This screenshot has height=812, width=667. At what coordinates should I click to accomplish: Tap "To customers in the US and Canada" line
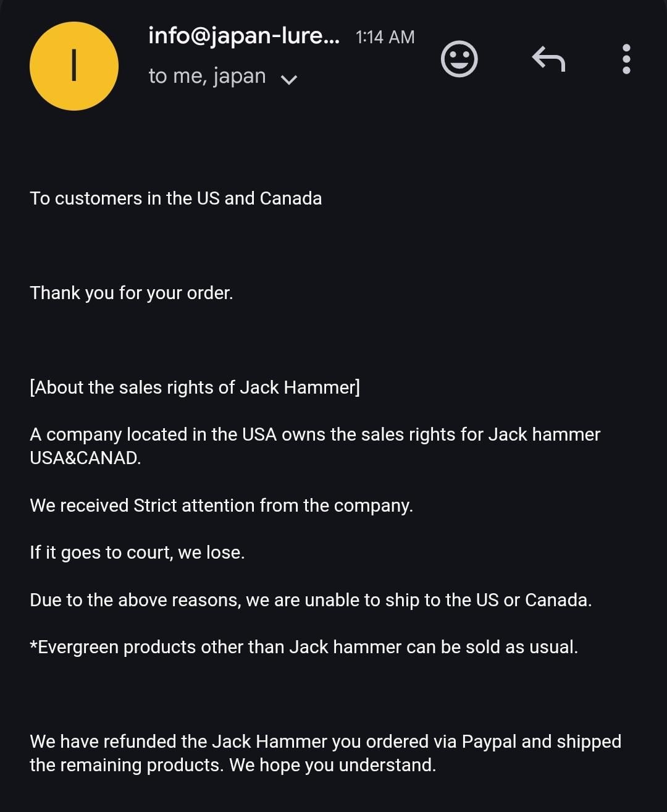tap(175, 198)
